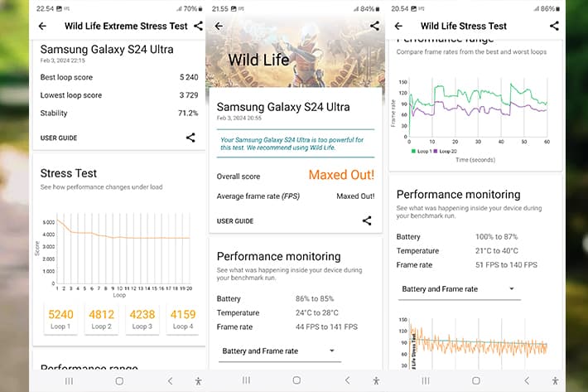Click Battery value 86% to 85%

click(x=314, y=299)
